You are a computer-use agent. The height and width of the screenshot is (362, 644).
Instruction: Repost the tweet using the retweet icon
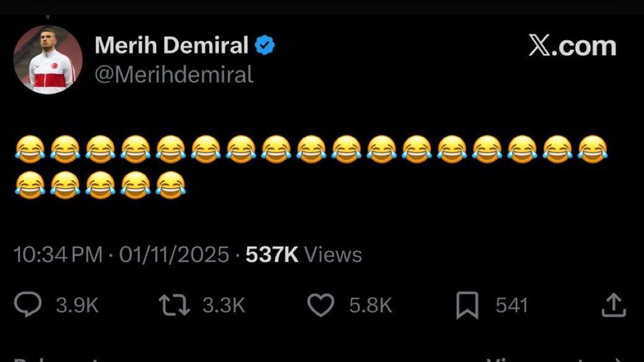point(174,305)
